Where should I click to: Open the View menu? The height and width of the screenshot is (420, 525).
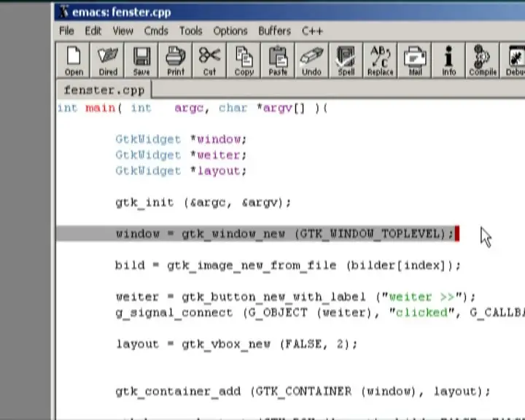pos(122,31)
